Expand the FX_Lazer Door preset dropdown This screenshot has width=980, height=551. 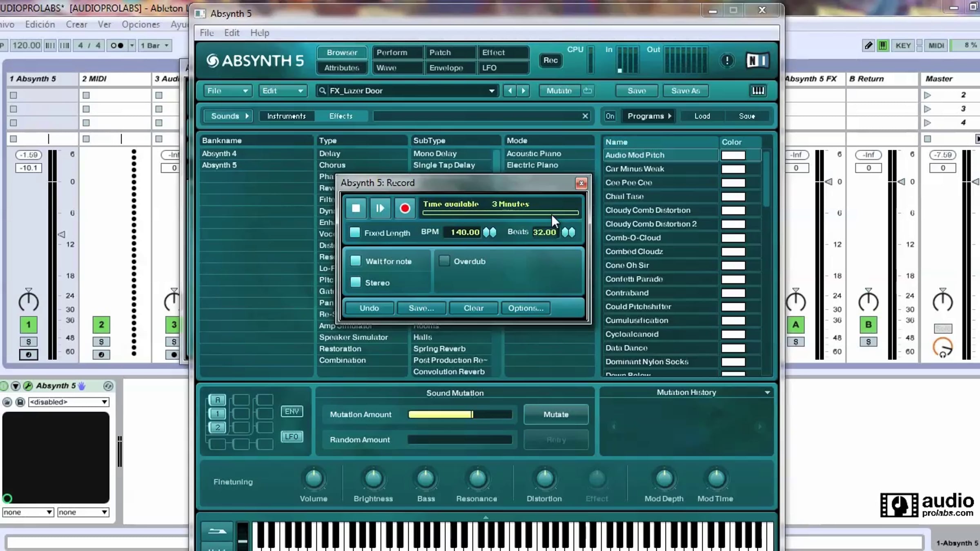tap(492, 91)
